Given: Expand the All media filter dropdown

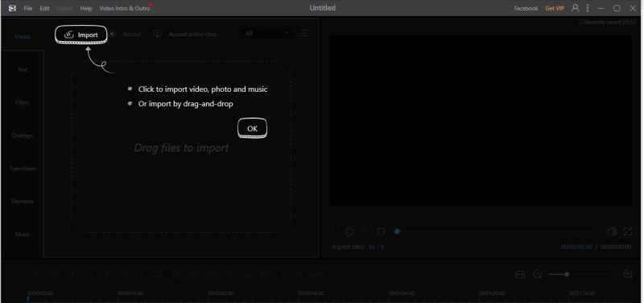Looking at the screenshot, I should point(267,33).
